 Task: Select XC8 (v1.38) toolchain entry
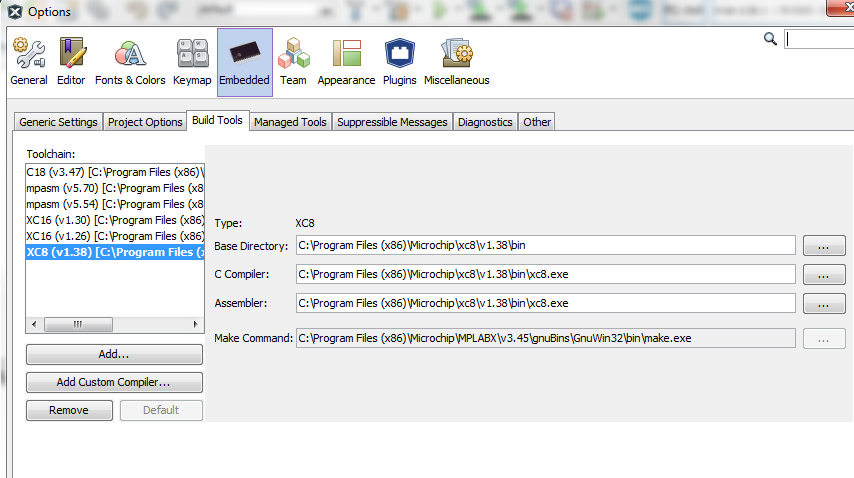[115, 252]
